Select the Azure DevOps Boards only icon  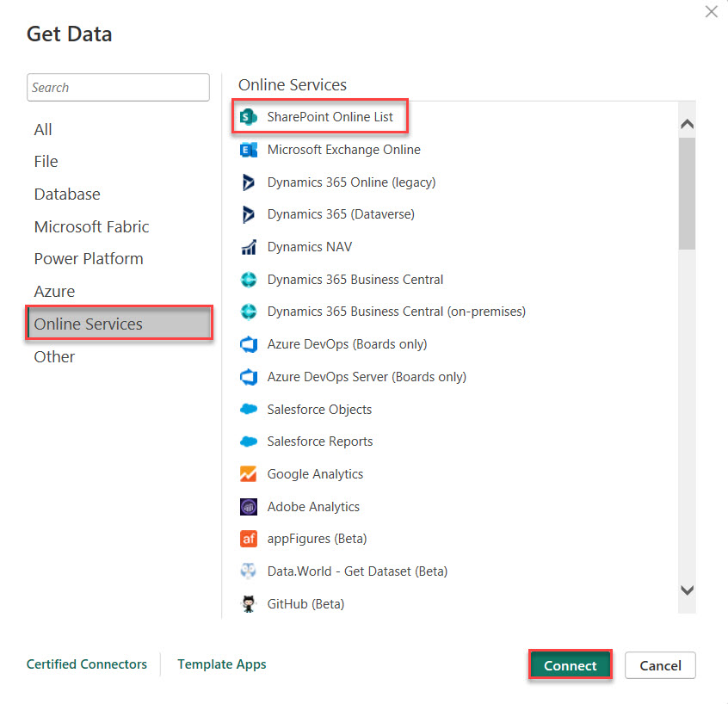tap(249, 344)
